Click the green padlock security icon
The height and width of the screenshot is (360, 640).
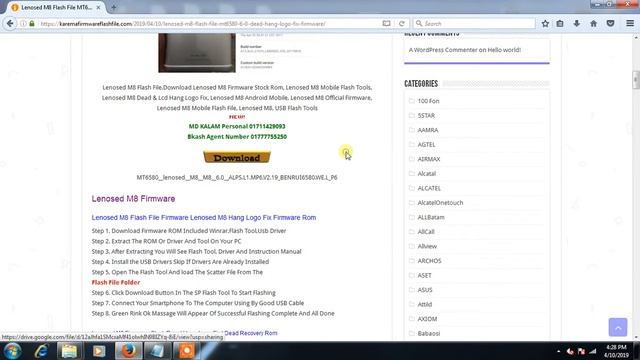[x=32, y=24]
